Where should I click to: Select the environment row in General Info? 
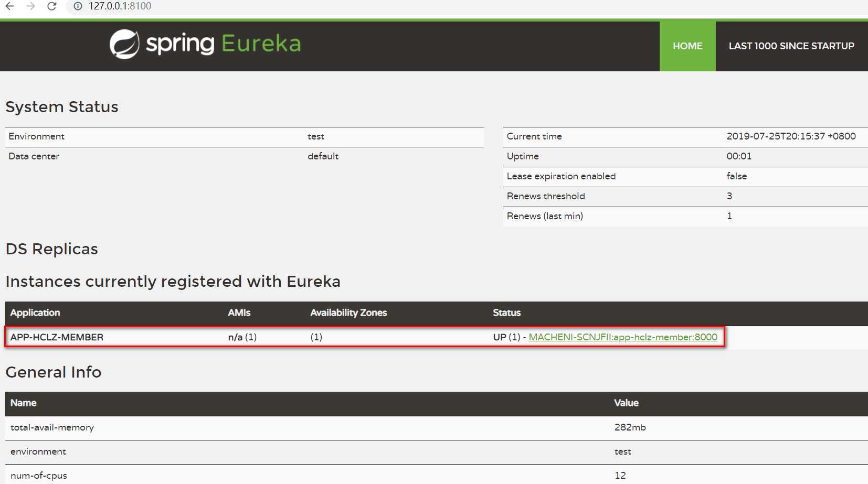[x=437, y=452]
